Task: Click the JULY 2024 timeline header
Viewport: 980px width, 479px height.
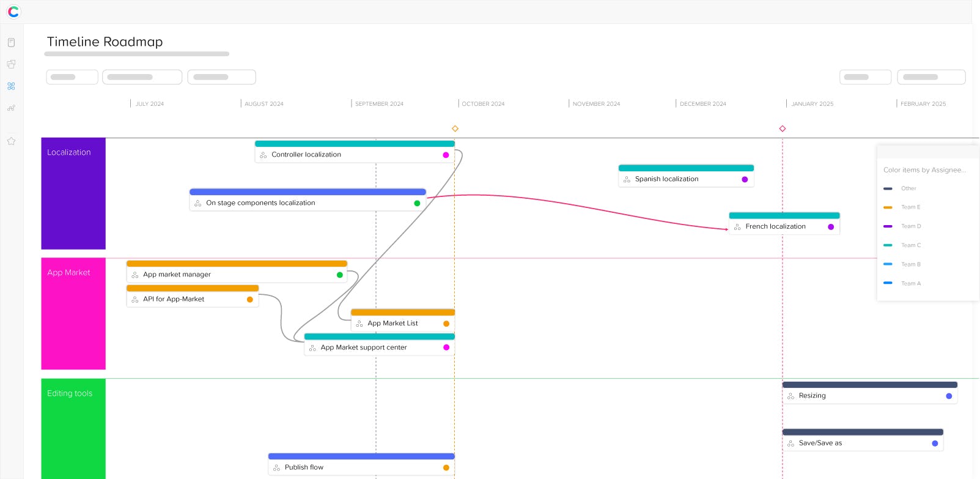Action: (x=150, y=104)
